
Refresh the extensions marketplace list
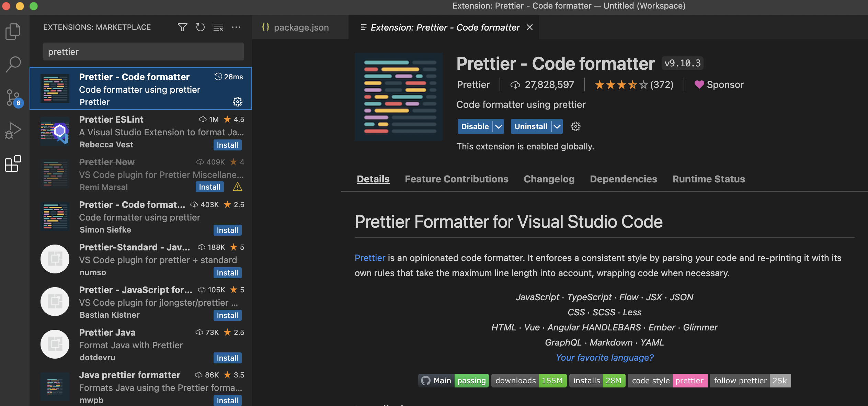200,27
